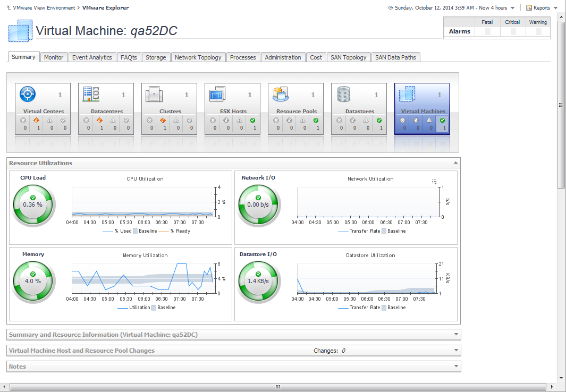Click the Virtual Centers tile icon
The width and height of the screenshot is (566, 392).
tap(28, 95)
